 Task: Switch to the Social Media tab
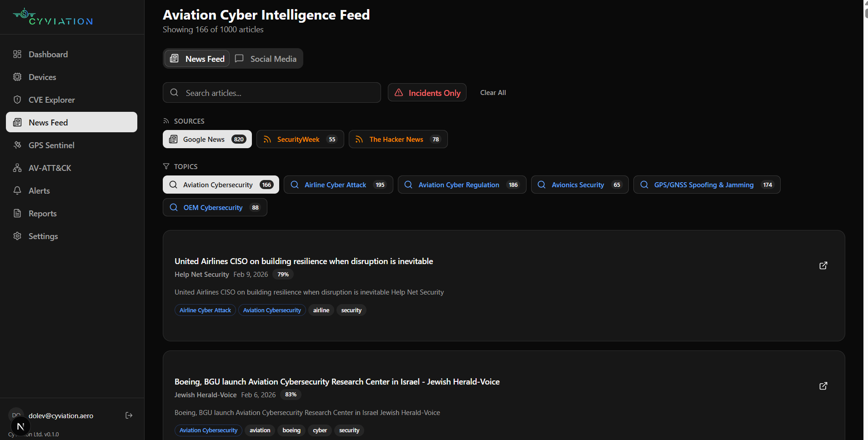click(266, 59)
